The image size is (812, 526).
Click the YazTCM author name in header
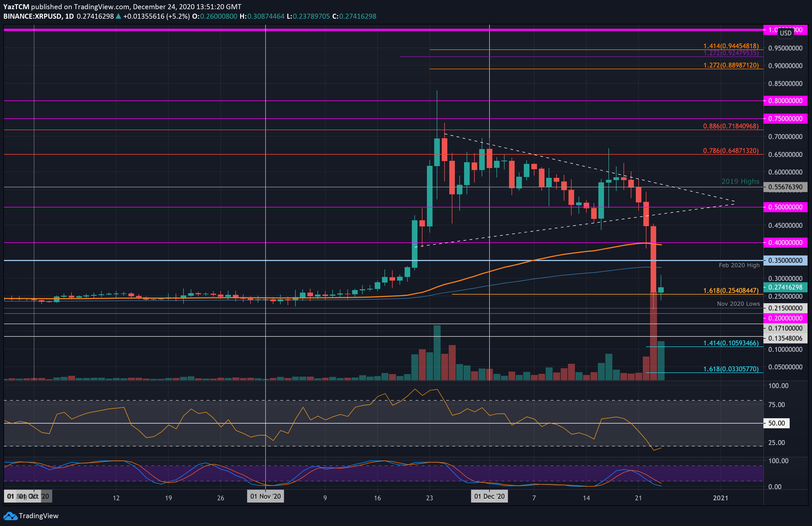click(x=16, y=6)
